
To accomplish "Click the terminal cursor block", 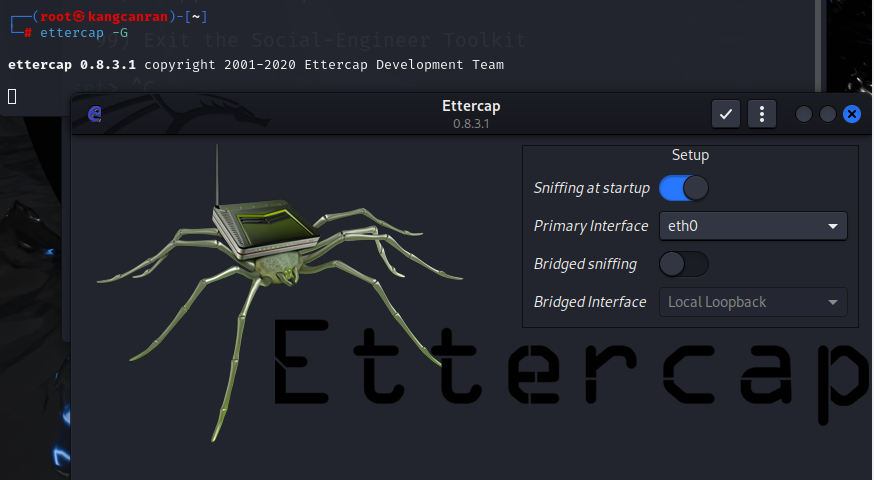I will pos(12,96).
